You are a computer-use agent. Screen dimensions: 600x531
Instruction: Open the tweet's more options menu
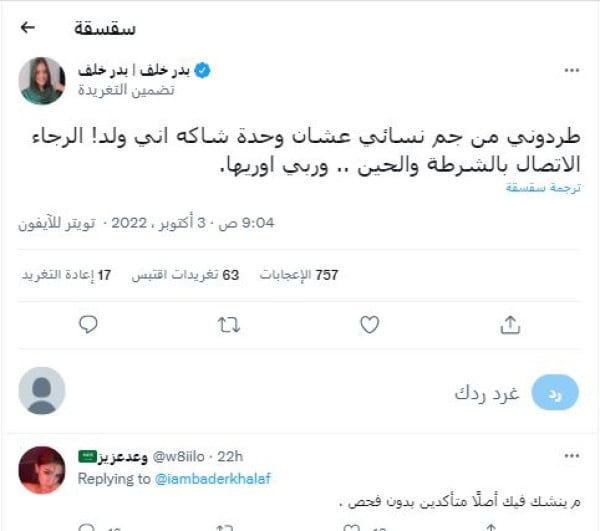pos(571,71)
